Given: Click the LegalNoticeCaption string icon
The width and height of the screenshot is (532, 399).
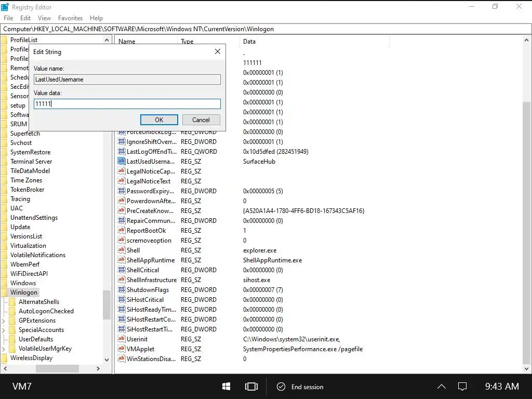Looking at the screenshot, I should [x=122, y=171].
